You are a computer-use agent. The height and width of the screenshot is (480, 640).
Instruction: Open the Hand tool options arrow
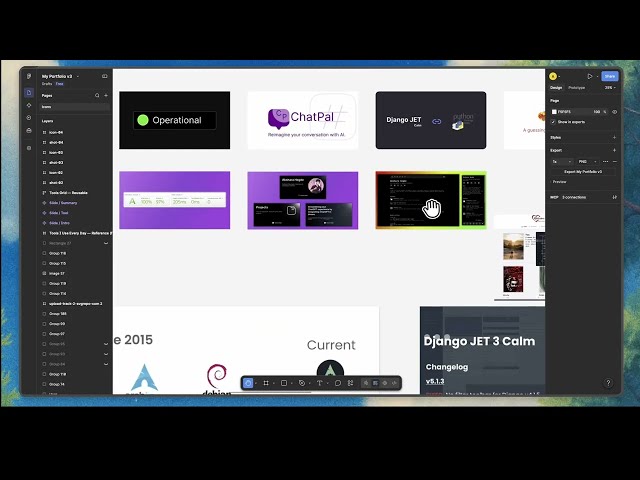(x=256, y=383)
